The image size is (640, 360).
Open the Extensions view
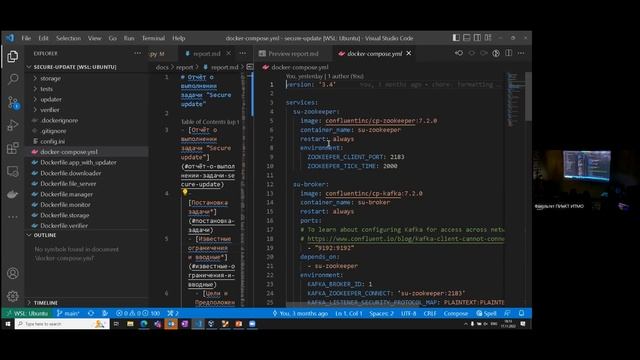(x=13, y=148)
